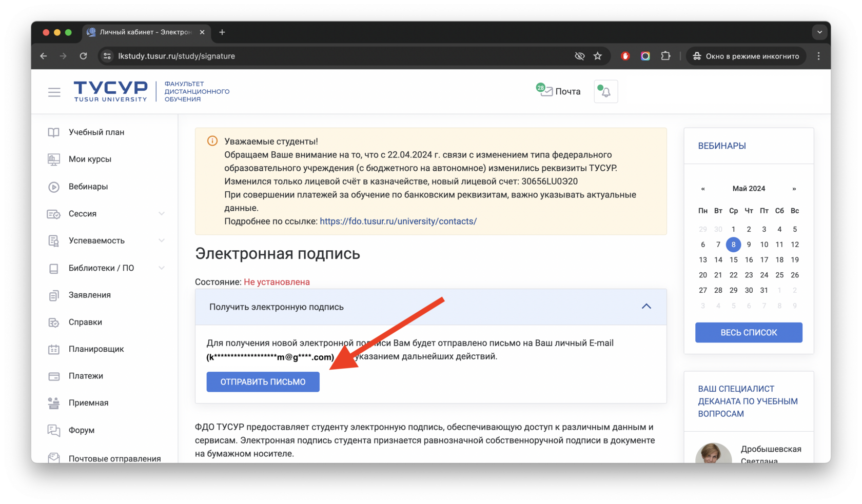Click the Сессия sidebar icon
This screenshot has width=862, height=504.
[x=54, y=214]
